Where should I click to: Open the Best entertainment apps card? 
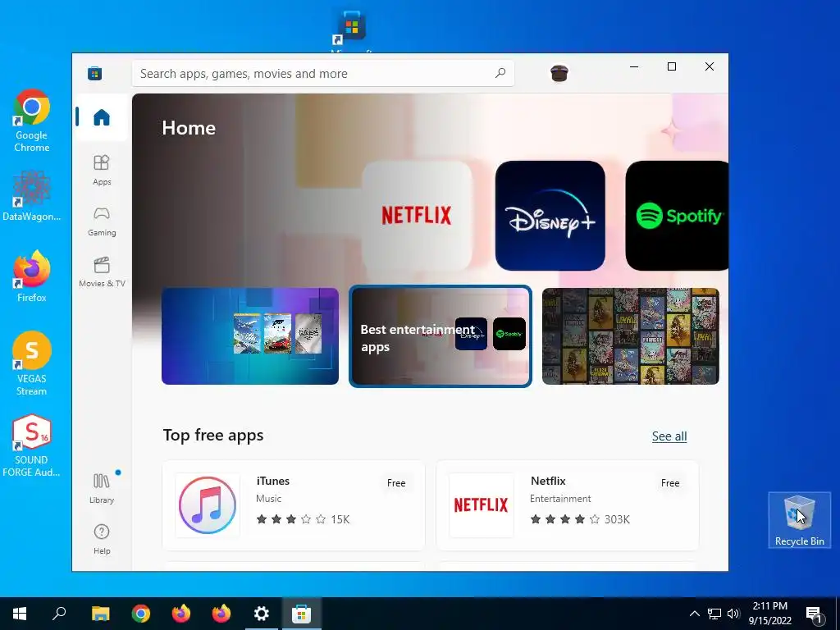click(x=441, y=336)
